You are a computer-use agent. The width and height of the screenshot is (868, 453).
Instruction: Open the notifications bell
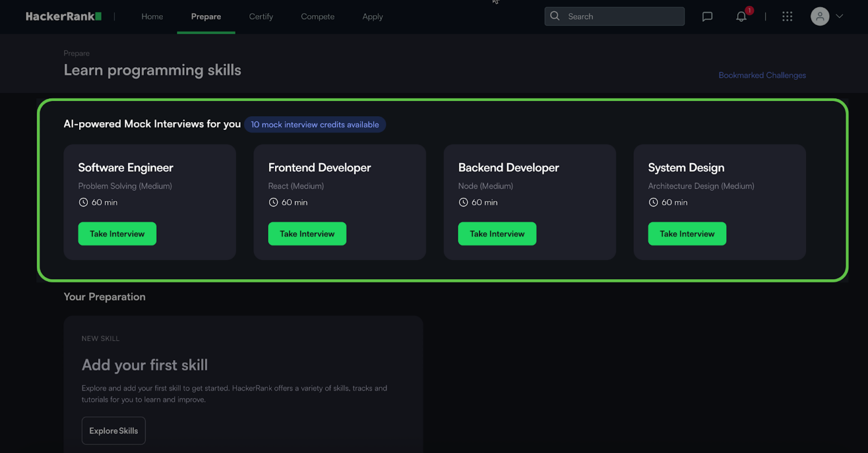741,16
